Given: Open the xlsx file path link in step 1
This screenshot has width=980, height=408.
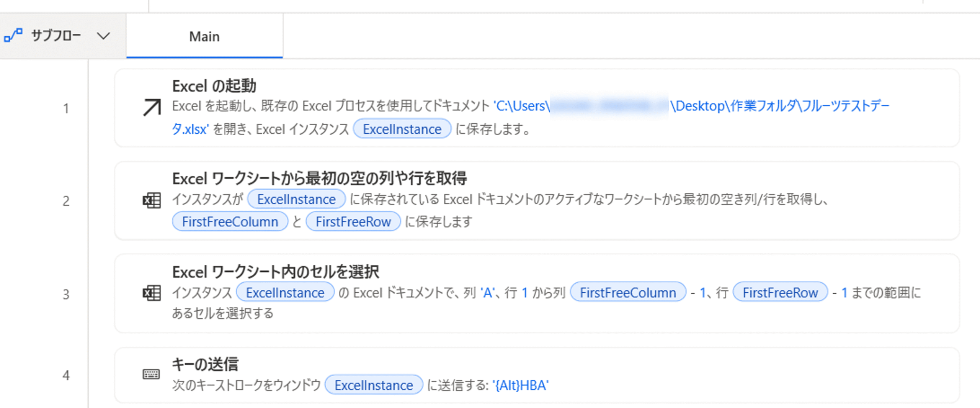Looking at the screenshot, I should pos(531,117).
